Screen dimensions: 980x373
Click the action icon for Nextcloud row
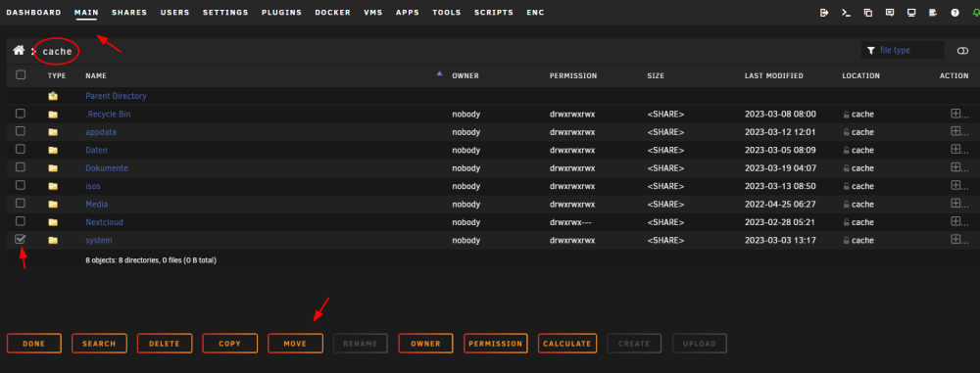[955, 221]
